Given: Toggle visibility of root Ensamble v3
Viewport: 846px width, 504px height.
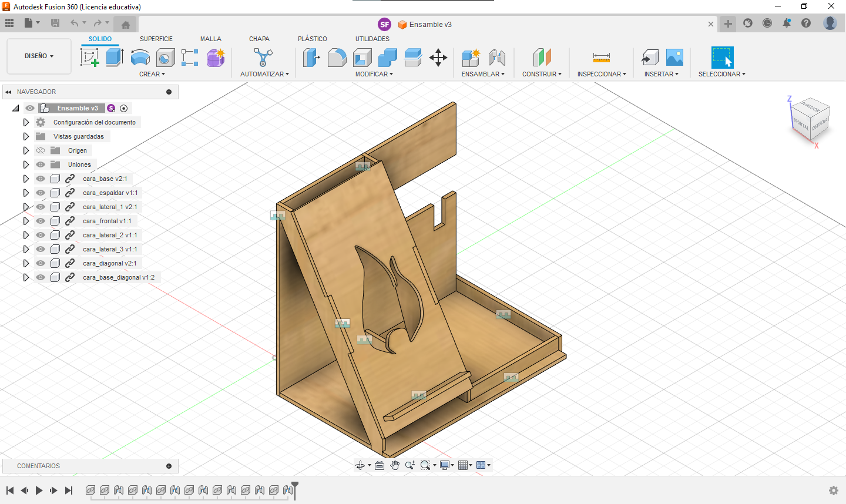Looking at the screenshot, I should coord(30,108).
